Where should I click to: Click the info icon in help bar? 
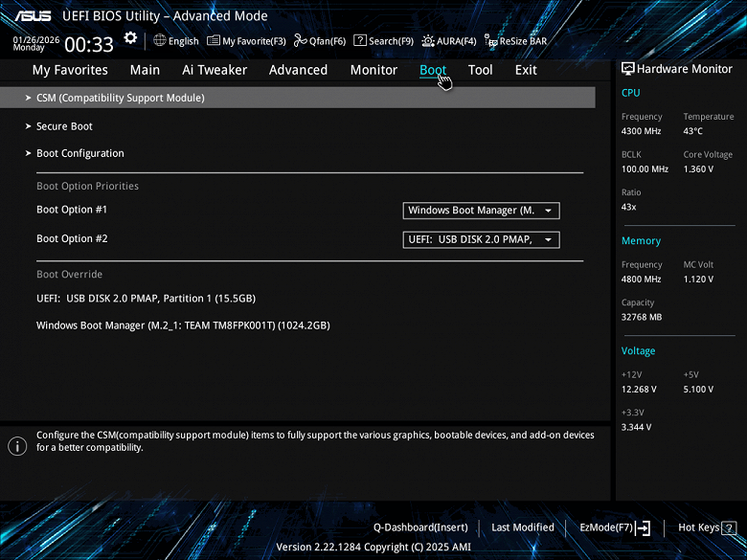pos(17,446)
